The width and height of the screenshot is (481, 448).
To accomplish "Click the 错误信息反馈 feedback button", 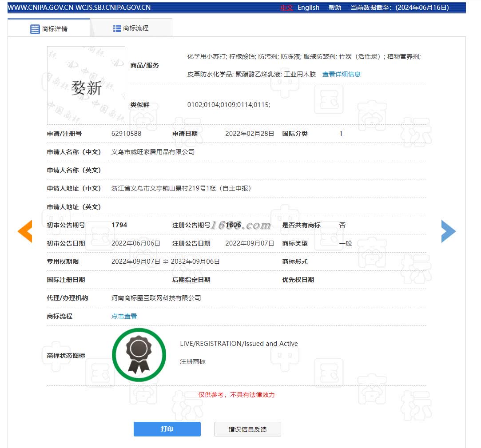I will coord(247,429).
